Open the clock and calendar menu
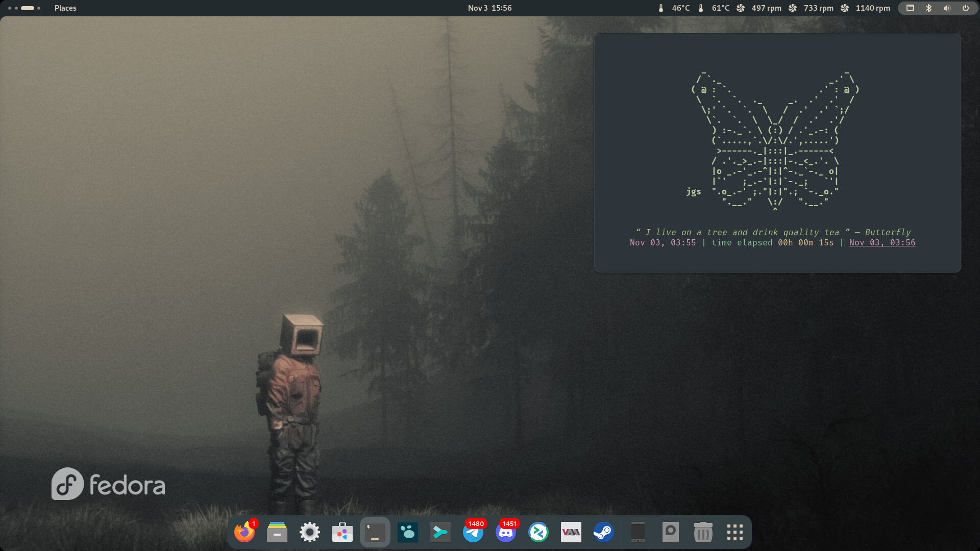Viewport: 980px width, 551px height. [489, 8]
